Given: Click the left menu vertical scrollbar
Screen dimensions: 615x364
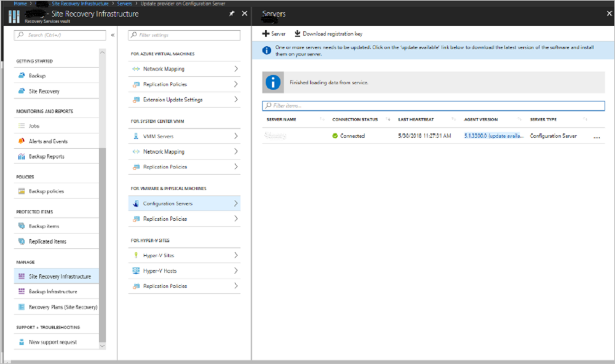Looking at the screenshot, I should pos(102,246).
